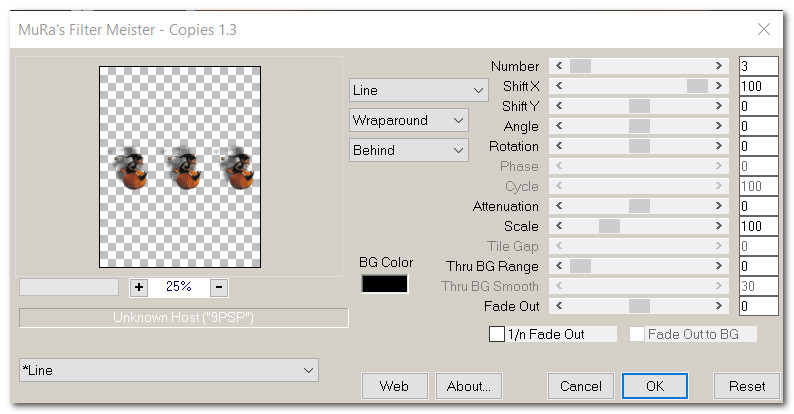Click the zoom out minus button

(x=219, y=287)
